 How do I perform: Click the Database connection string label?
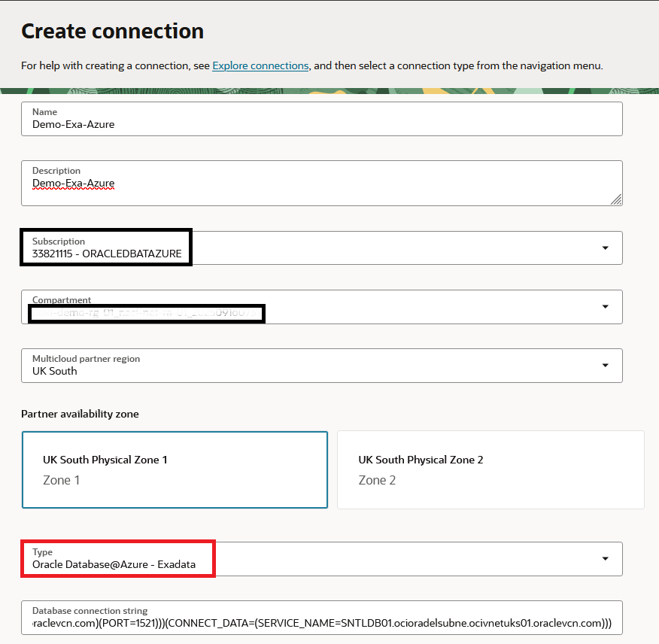pyautogui.click(x=90, y=611)
